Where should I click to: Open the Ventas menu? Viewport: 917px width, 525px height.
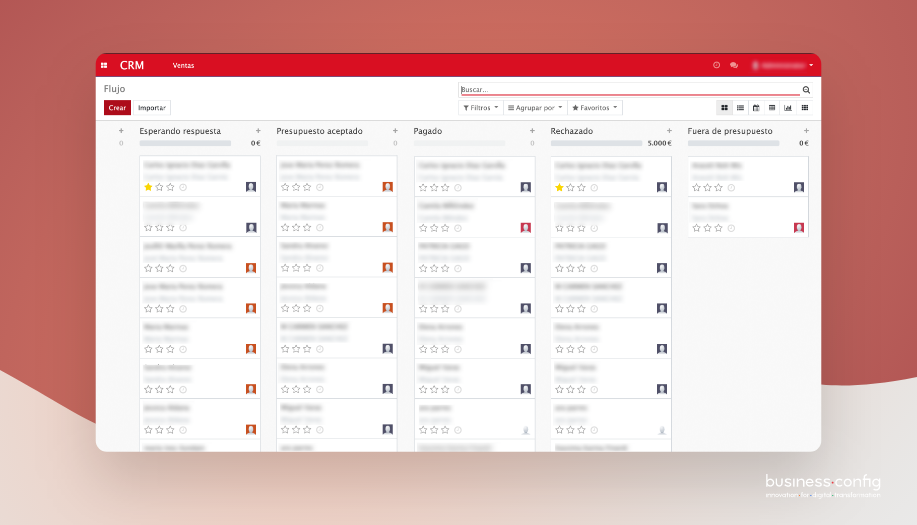point(183,65)
